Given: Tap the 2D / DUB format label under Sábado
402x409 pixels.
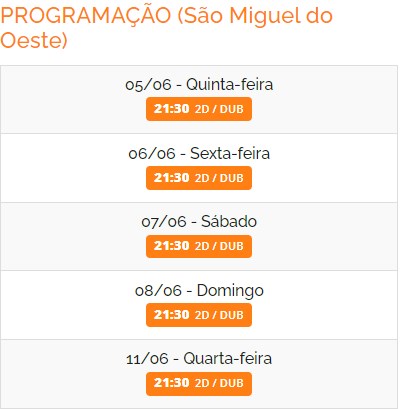Looking at the screenshot, I should [219, 246].
